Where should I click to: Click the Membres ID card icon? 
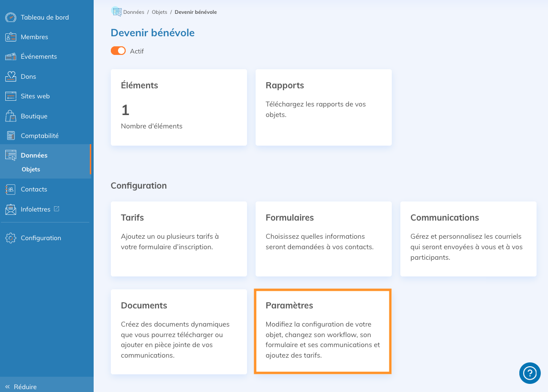11,37
